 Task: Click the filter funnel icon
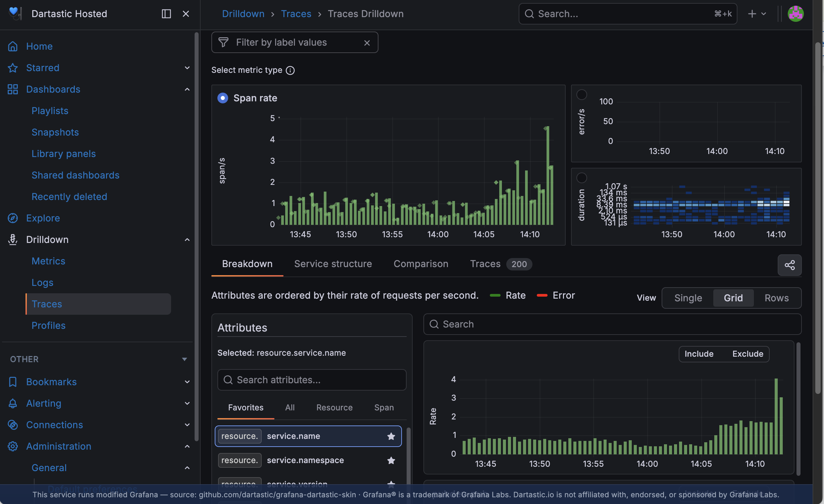click(223, 42)
